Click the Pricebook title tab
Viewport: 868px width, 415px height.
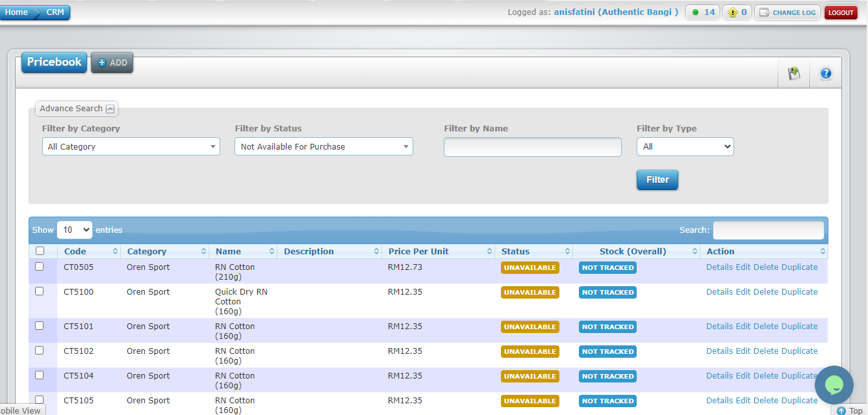(55, 62)
